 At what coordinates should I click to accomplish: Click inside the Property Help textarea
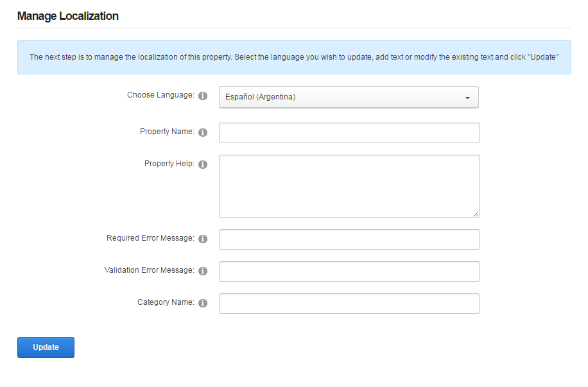[349, 186]
